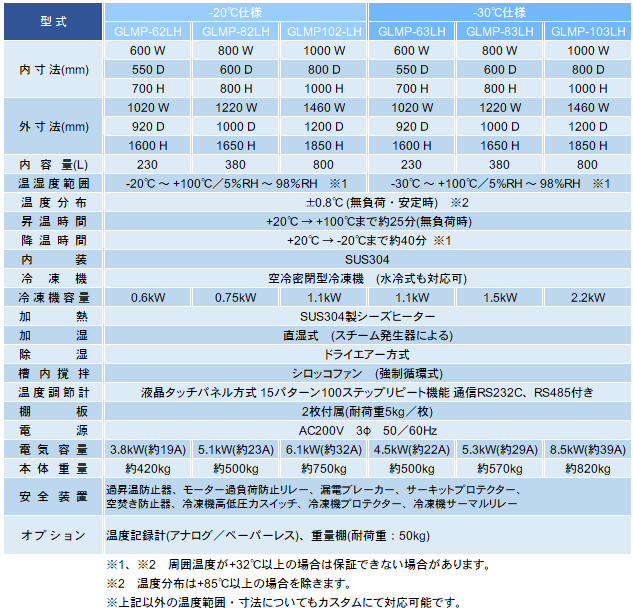The image size is (633, 611).
Task: Click the 内寸法(mm) row label
Action: [53, 69]
